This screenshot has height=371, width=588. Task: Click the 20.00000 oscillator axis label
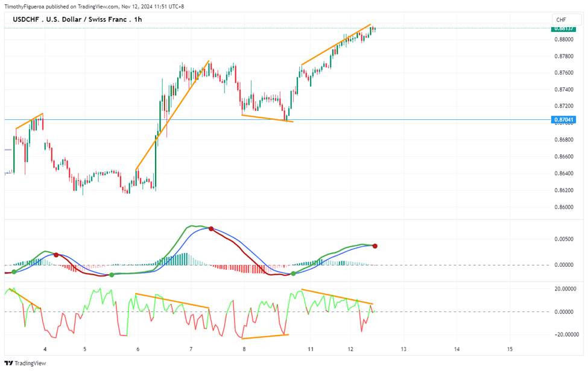pyautogui.click(x=565, y=289)
